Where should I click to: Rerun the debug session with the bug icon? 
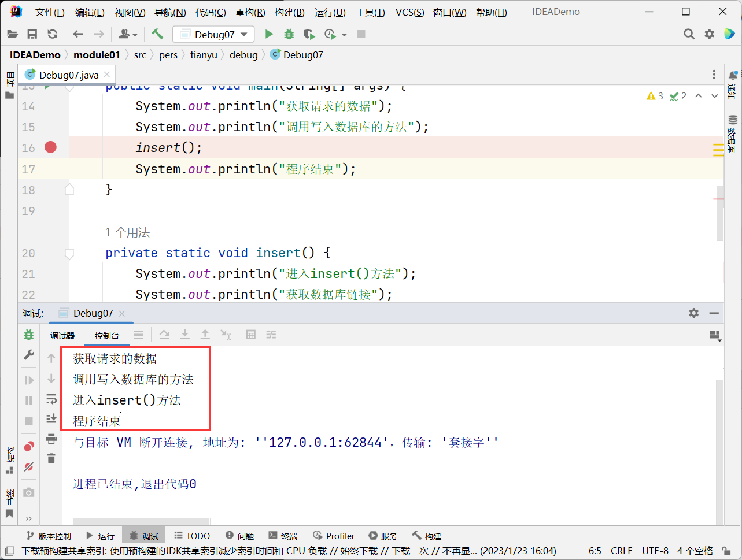tap(28, 335)
